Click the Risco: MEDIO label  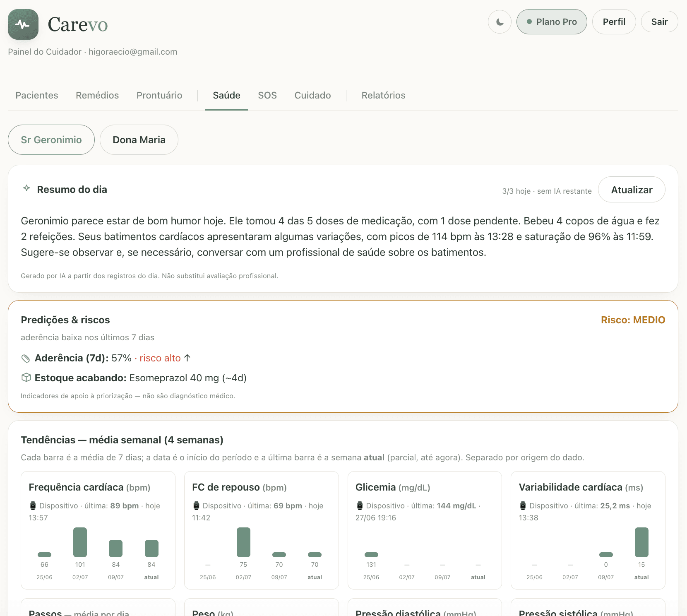click(x=633, y=320)
